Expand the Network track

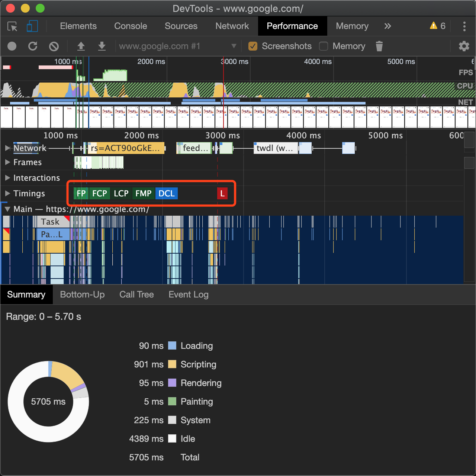pyautogui.click(x=7, y=148)
